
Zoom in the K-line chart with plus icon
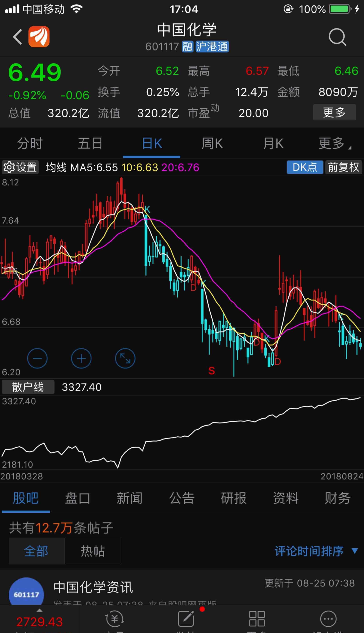point(81,358)
